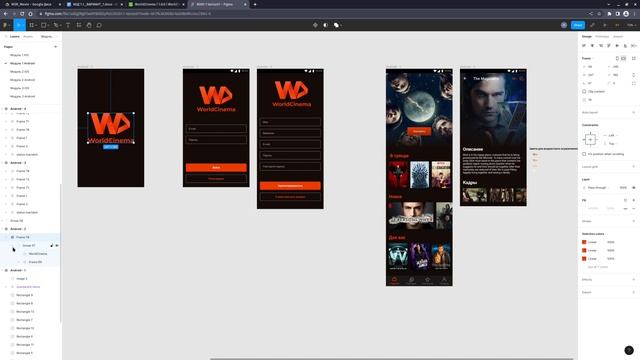
Task: Open the Frame type dropdown
Action: 588,58
